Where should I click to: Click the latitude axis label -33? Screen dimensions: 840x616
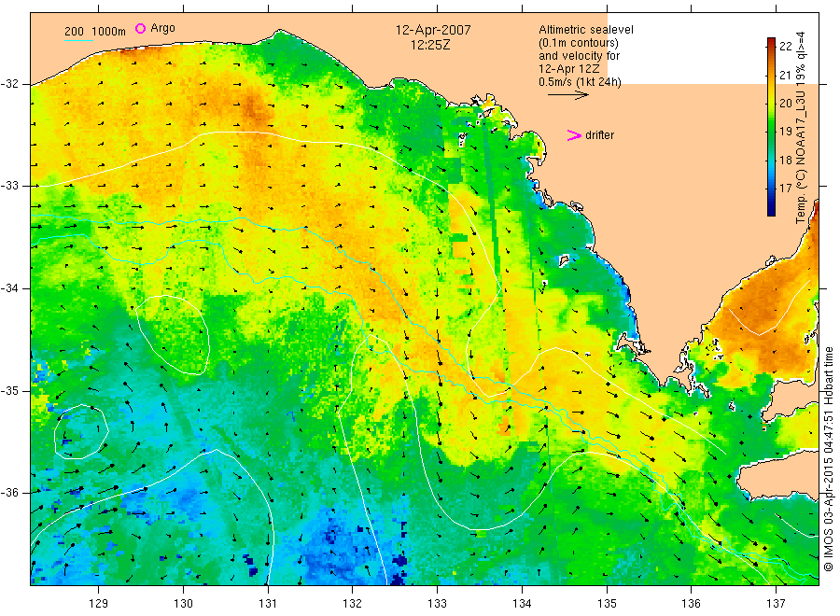coord(9,186)
